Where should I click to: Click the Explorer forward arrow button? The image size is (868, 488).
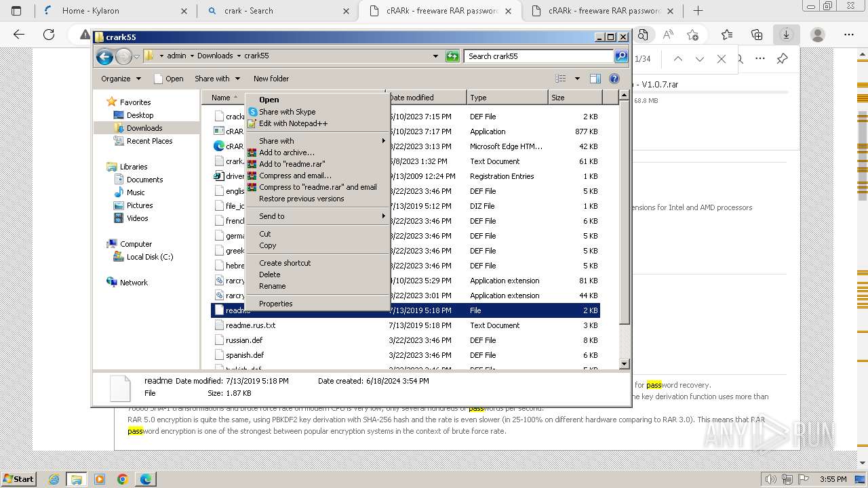(x=123, y=56)
